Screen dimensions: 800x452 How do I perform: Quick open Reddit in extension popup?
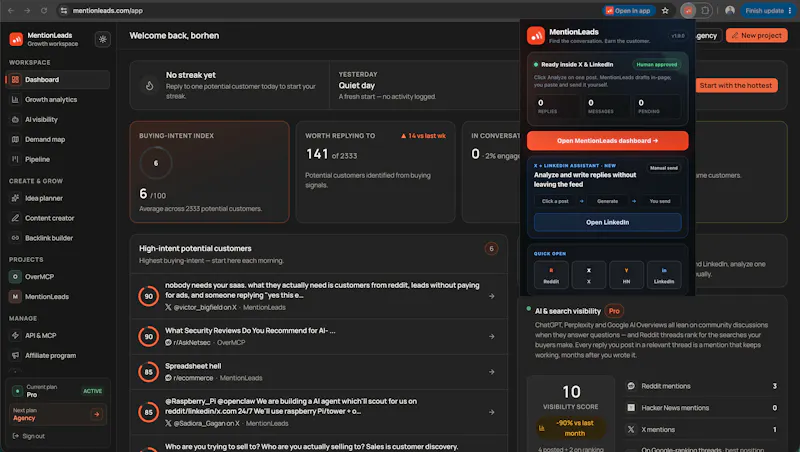point(551,275)
